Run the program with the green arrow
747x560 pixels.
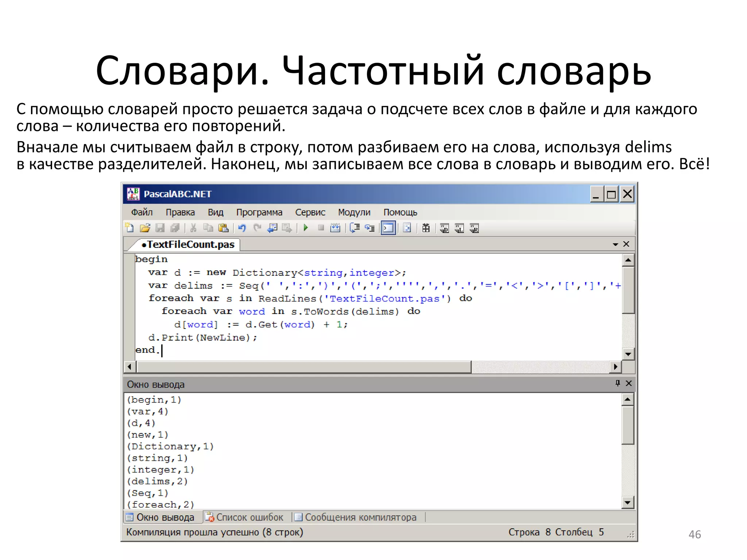306,228
